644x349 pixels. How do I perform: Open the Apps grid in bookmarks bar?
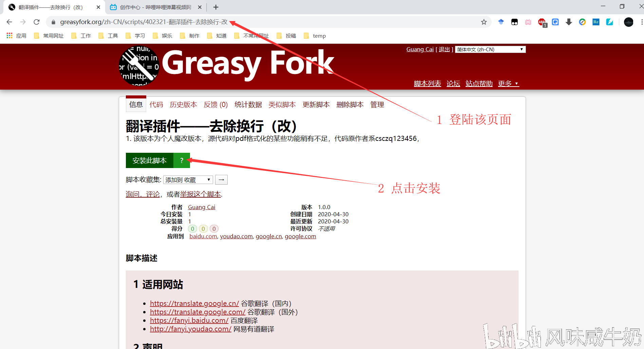point(16,36)
